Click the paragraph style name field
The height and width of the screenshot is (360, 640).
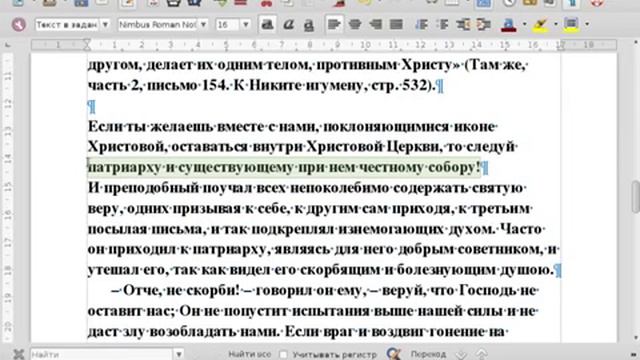tap(67, 24)
